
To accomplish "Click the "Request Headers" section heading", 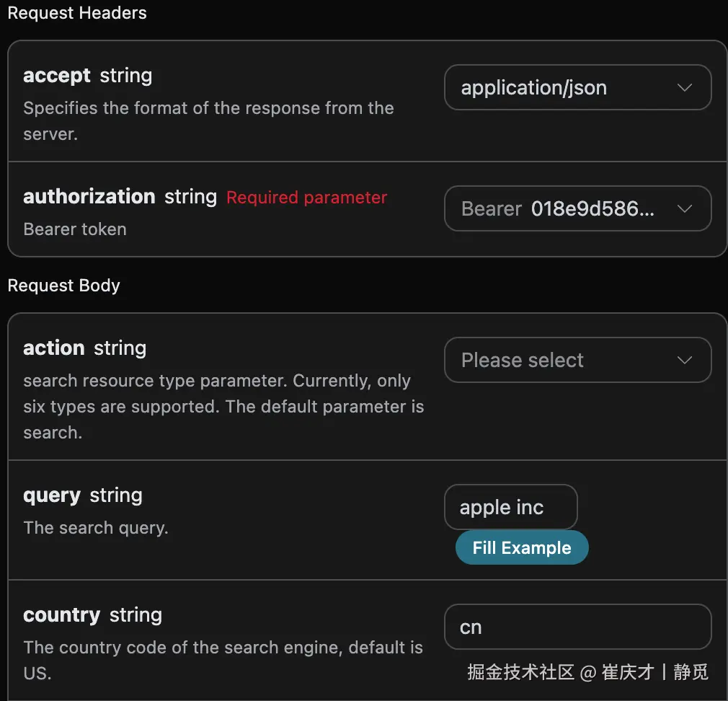I will point(77,13).
